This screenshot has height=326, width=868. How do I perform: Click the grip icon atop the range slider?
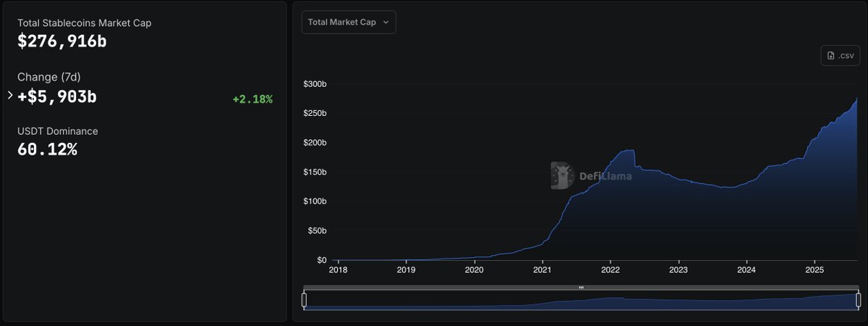pyautogui.click(x=582, y=288)
